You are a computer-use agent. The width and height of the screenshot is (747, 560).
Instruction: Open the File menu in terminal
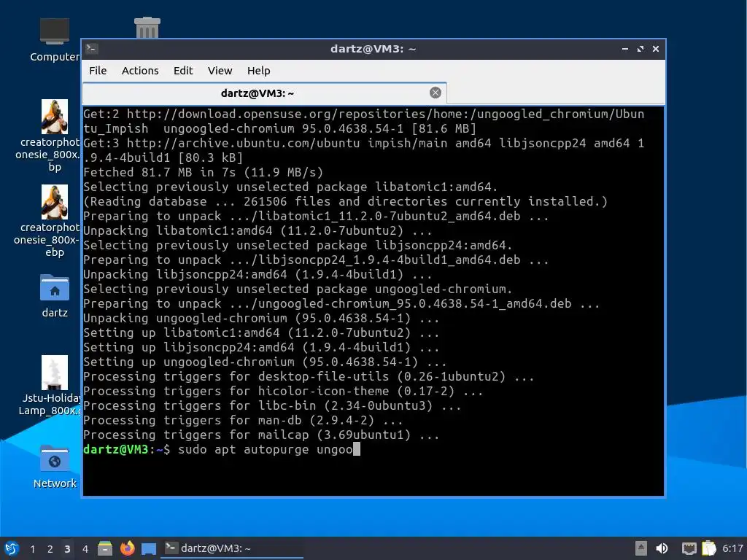98,71
